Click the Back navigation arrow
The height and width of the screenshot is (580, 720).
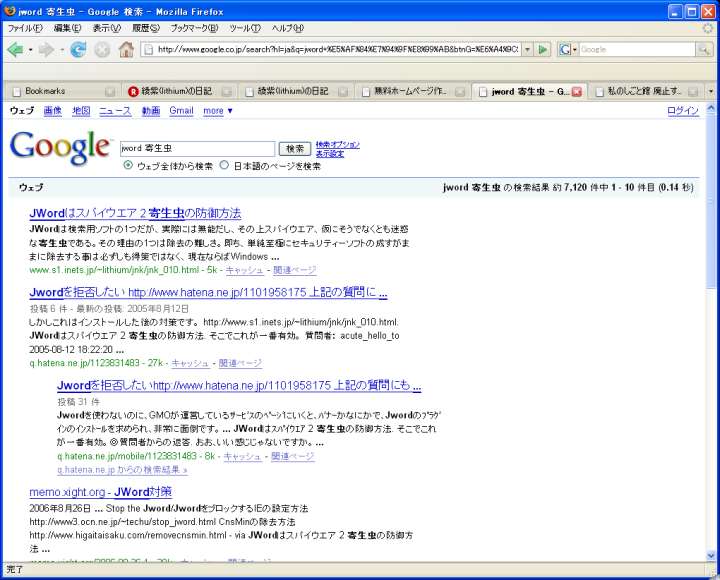tap(15, 49)
